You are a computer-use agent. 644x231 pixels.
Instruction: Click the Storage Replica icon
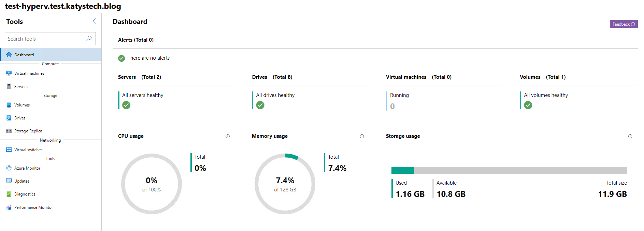[9, 131]
